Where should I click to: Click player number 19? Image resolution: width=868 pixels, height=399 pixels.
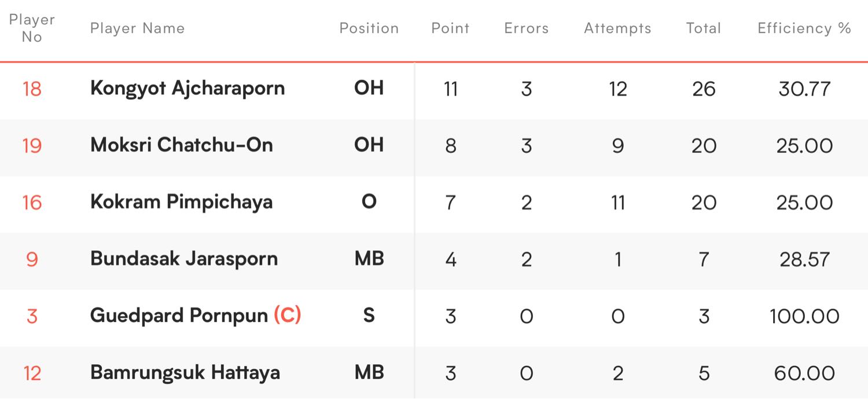(32, 145)
